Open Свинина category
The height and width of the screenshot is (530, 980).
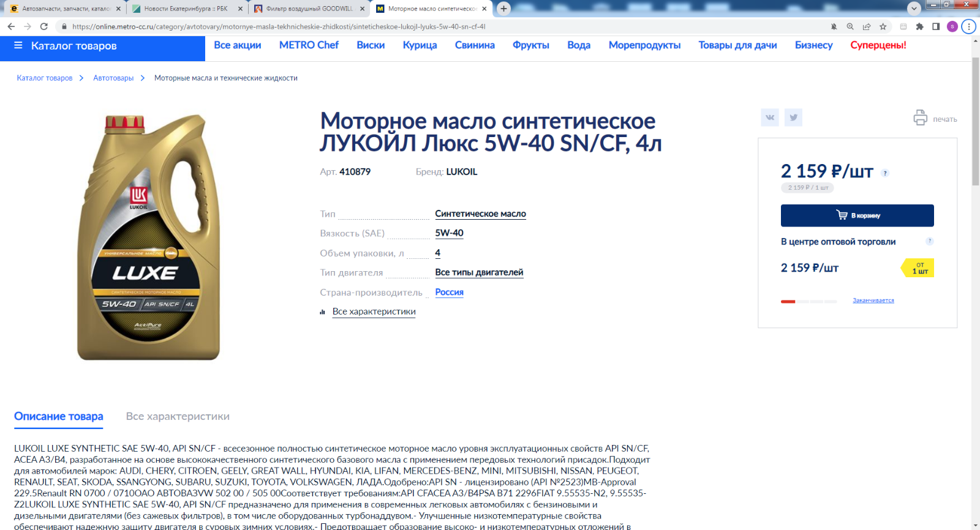475,45
